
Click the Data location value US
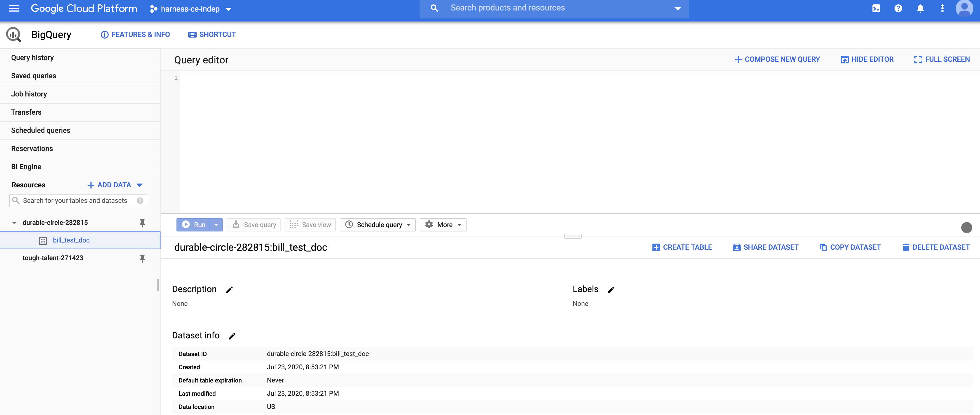[271, 407]
